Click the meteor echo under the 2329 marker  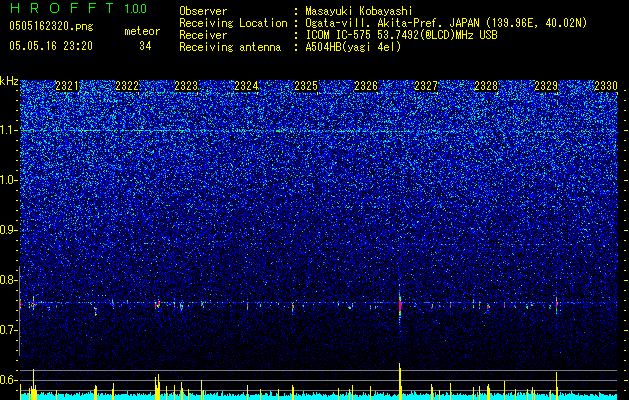click(x=556, y=305)
